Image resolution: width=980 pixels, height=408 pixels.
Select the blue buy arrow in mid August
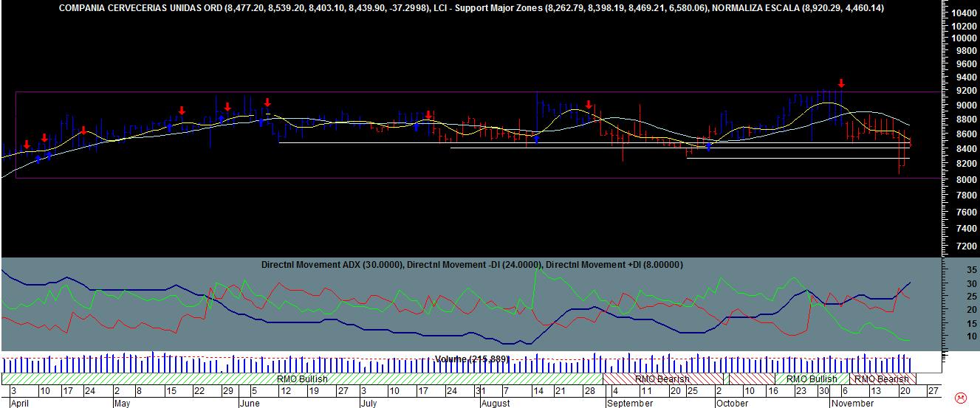pyautogui.click(x=537, y=138)
